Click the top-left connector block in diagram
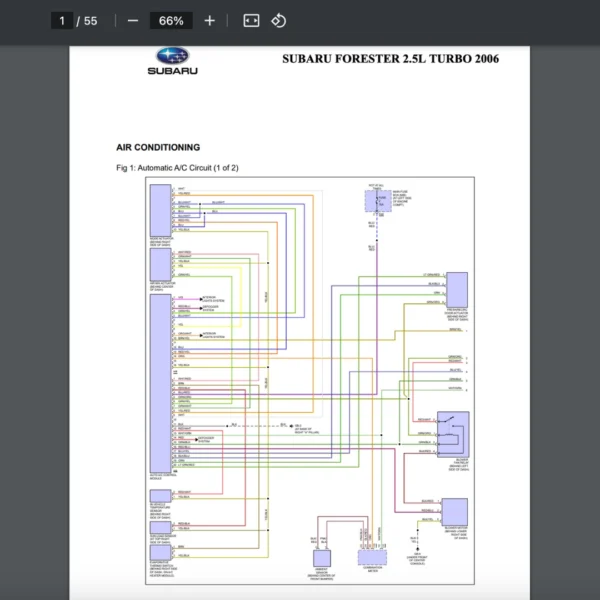This screenshot has height=600, width=600. (x=159, y=212)
